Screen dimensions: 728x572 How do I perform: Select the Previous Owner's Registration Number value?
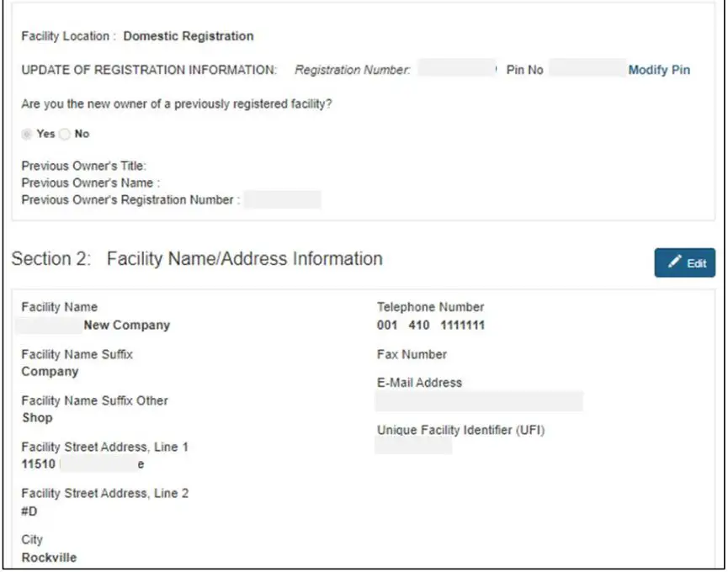point(284,200)
